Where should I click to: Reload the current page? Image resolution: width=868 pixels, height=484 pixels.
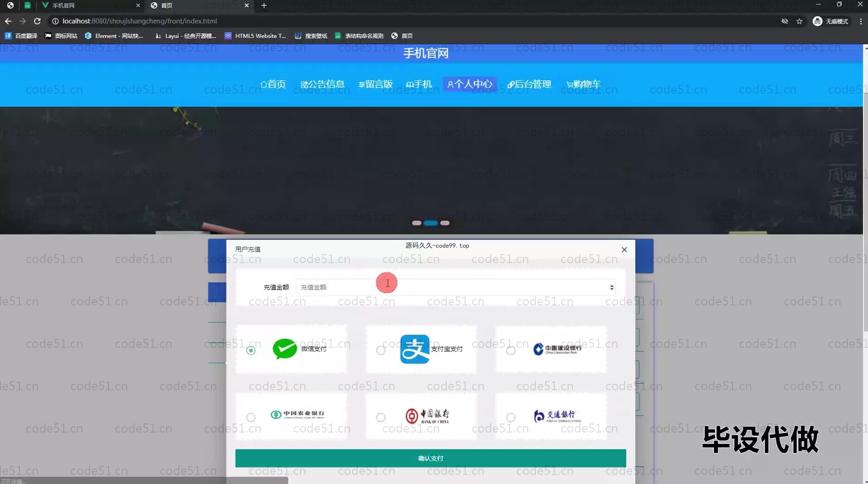click(37, 21)
